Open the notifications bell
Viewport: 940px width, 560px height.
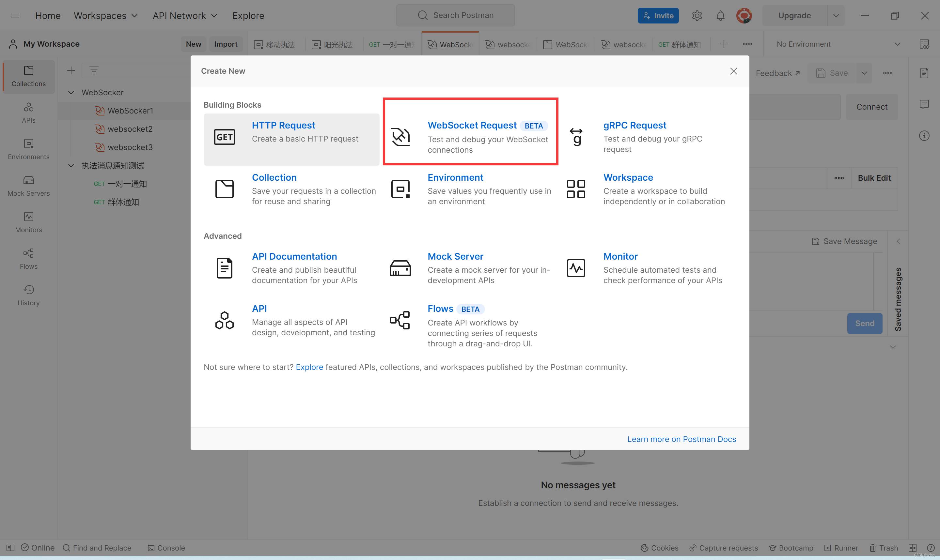720,15
